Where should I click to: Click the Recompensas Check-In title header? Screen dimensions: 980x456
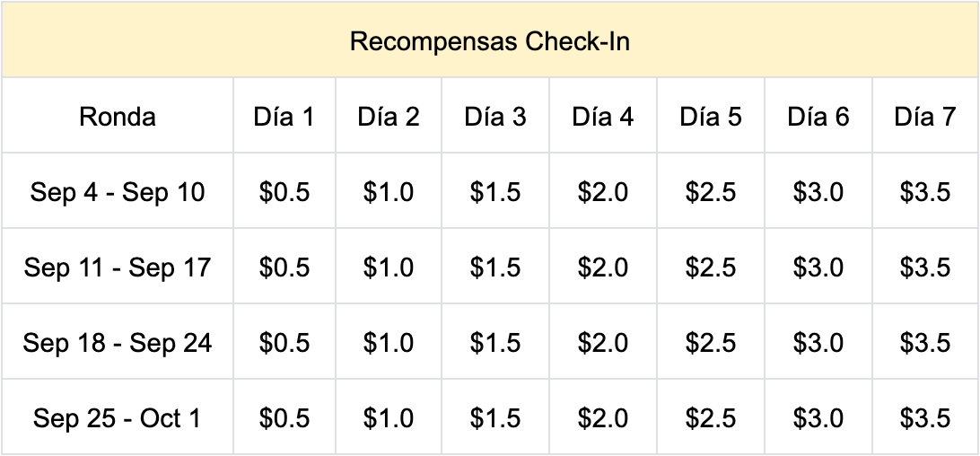[489, 41]
